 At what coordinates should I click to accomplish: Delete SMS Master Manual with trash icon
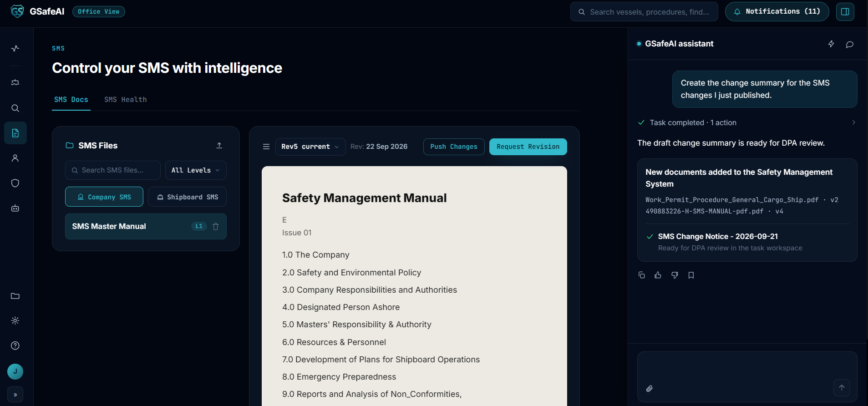216,226
